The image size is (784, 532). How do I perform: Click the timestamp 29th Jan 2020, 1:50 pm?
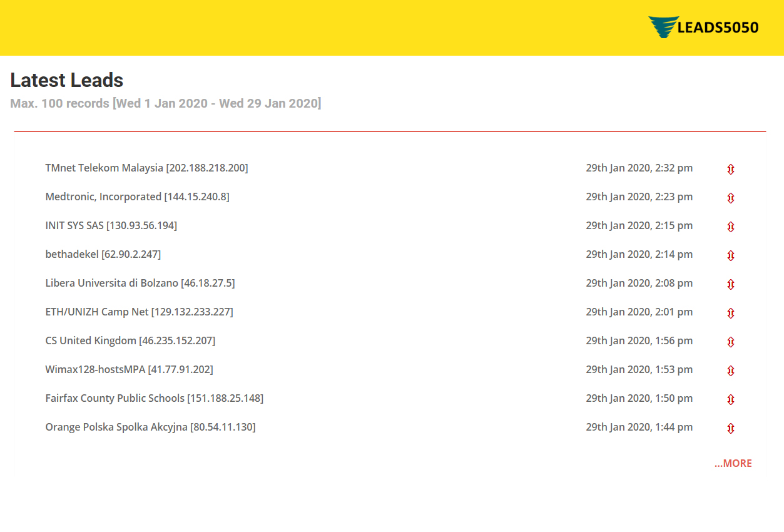(x=639, y=398)
